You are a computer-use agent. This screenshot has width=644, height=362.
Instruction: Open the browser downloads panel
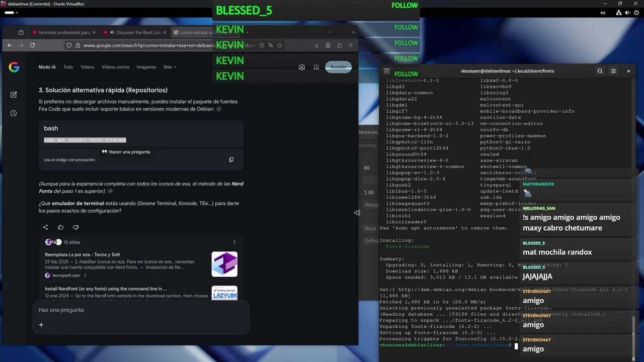[x=316, y=45]
